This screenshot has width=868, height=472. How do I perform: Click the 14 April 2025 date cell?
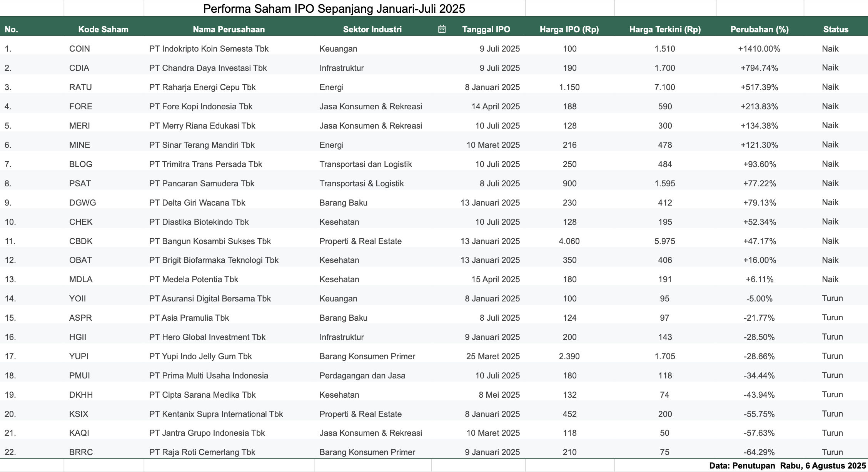496,106
